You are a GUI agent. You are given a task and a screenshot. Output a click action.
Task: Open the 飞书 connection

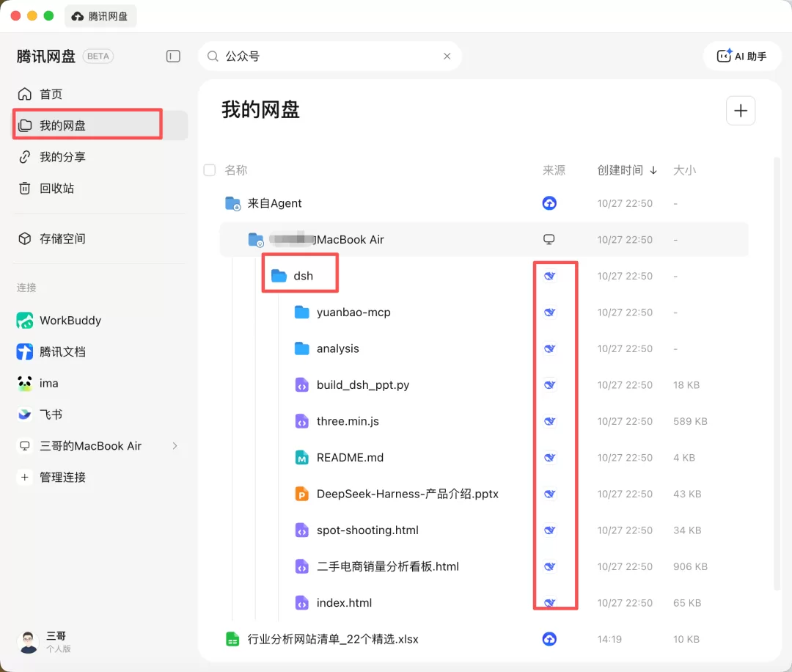click(51, 414)
